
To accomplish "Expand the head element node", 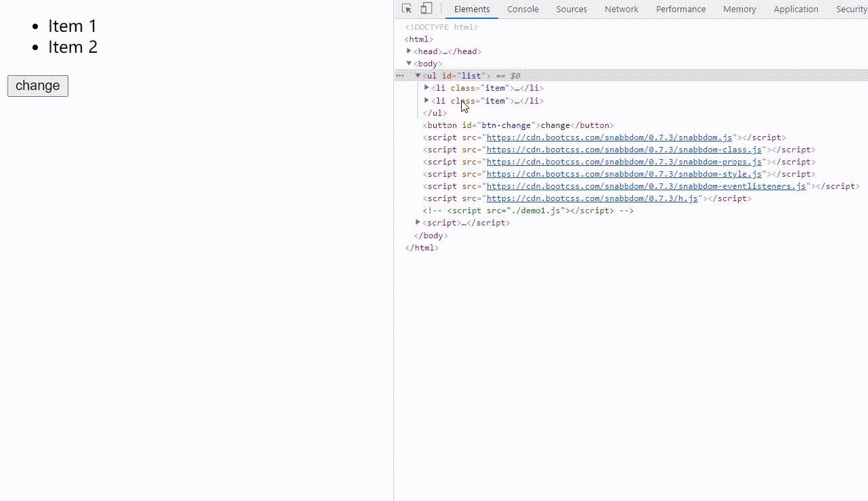I will tap(409, 51).
